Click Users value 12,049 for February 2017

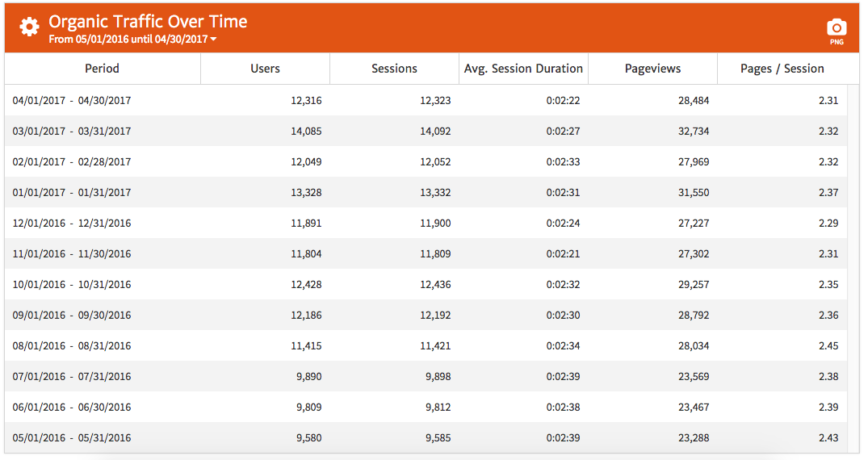coord(306,162)
